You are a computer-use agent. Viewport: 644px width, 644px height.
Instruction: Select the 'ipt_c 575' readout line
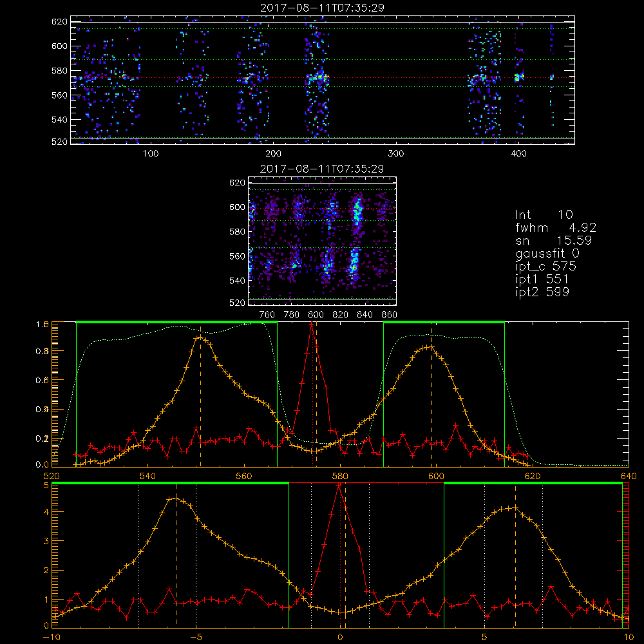tap(545, 267)
